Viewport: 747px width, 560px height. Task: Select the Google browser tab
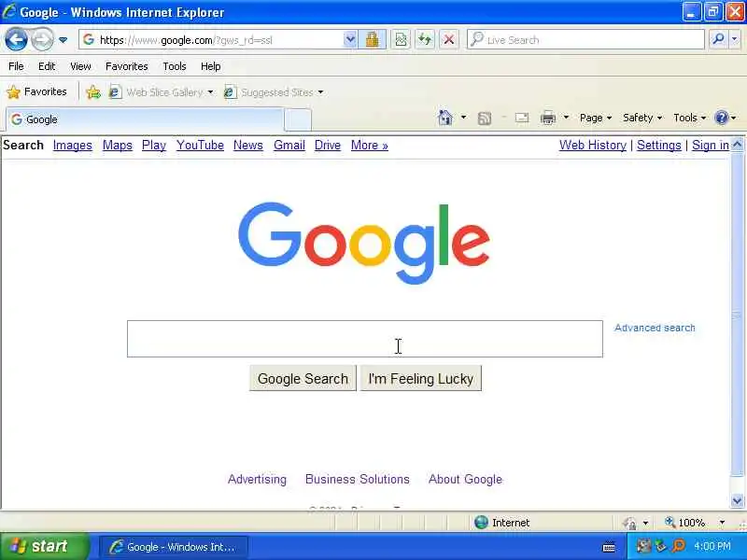click(x=145, y=119)
